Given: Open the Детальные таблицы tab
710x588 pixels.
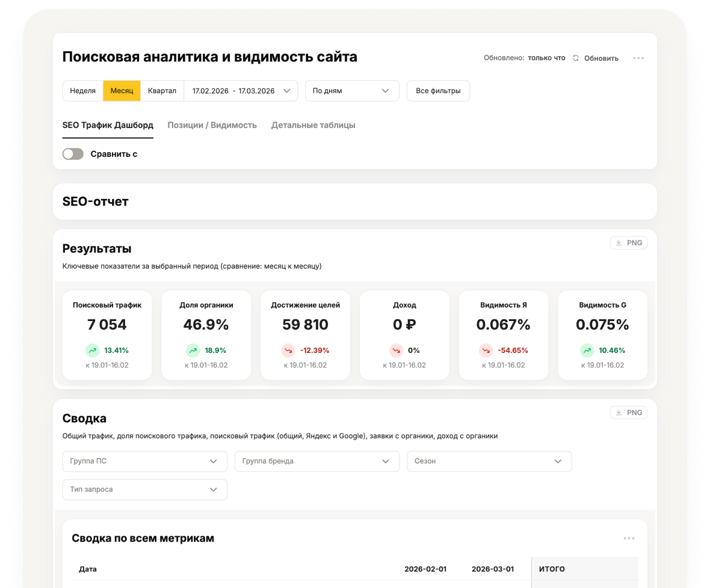Looking at the screenshot, I should (313, 125).
